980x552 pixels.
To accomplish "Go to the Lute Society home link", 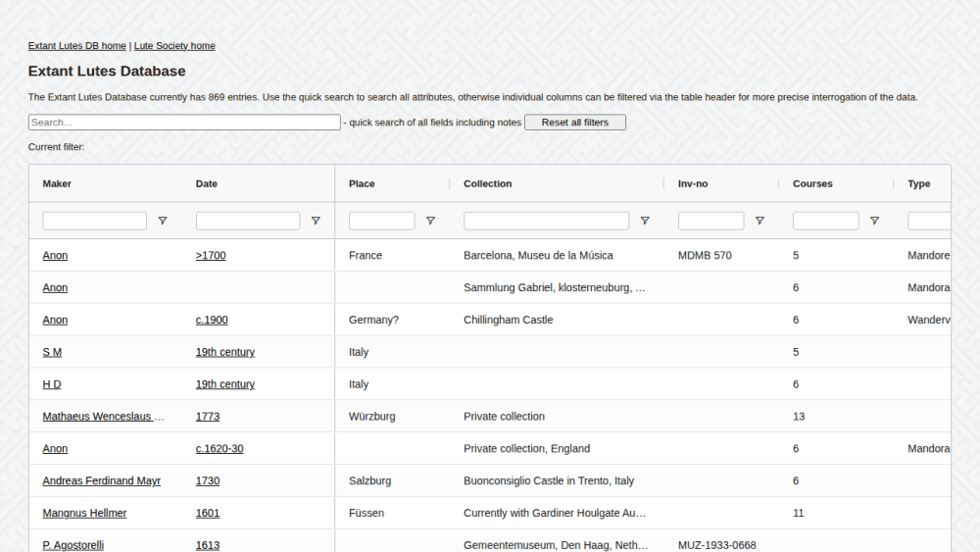I will pyautogui.click(x=174, y=46).
